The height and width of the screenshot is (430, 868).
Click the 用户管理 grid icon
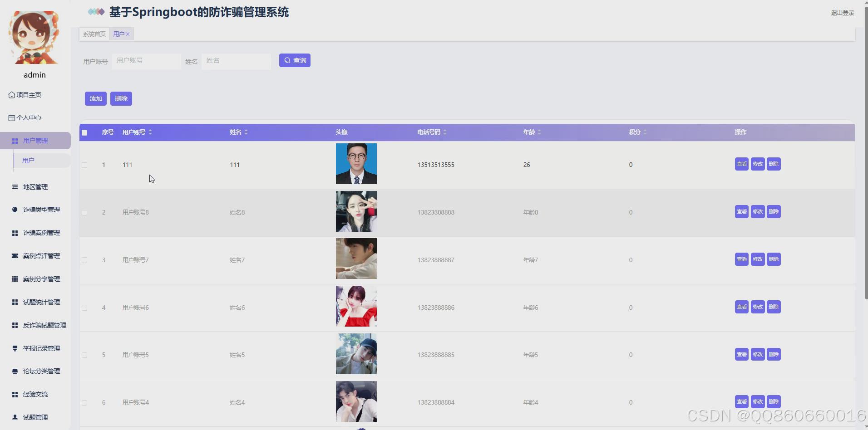15,141
